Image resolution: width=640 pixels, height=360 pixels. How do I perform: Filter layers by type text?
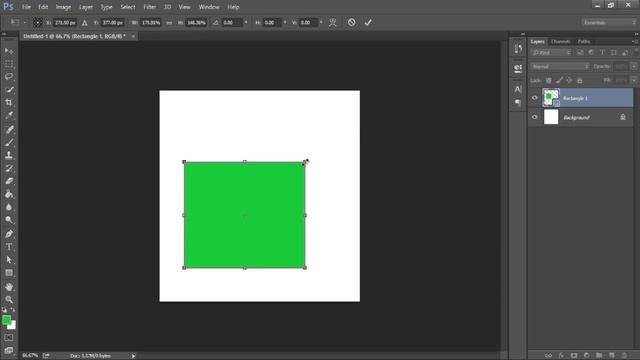tap(602, 53)
